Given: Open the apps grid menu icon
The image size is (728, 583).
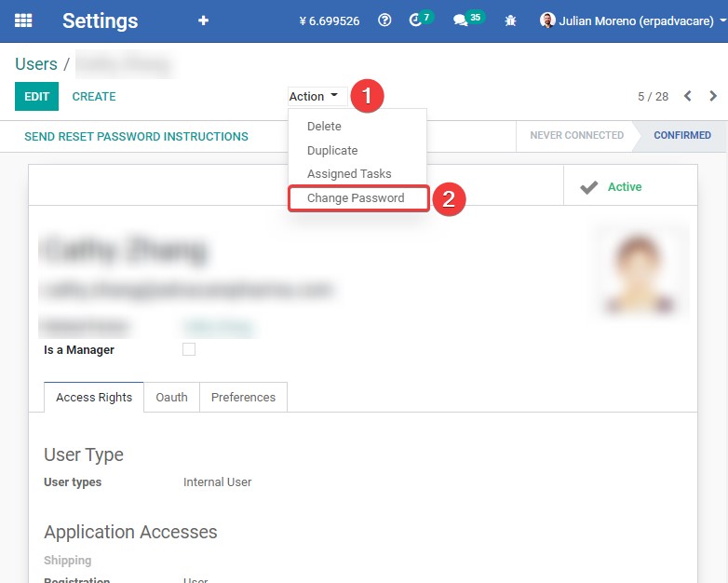Looking at the screenshot, I should [x=23, y=20].
